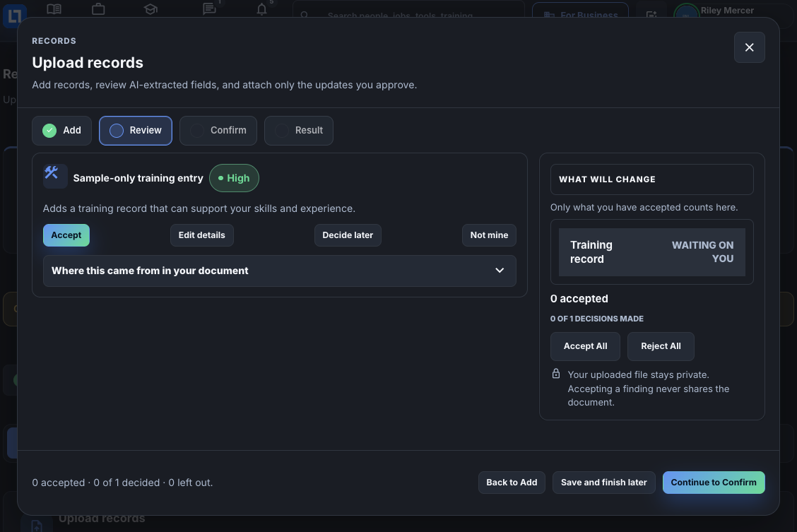The width and height of the screenshot is (797, 532).
Task: Click the chevron on the document source row
Action: [x=500, y=271]
